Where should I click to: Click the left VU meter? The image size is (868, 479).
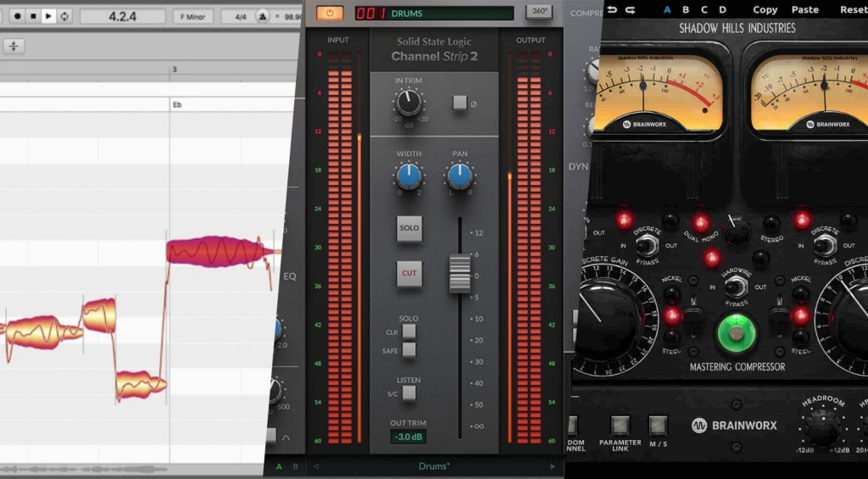(659, 93)
